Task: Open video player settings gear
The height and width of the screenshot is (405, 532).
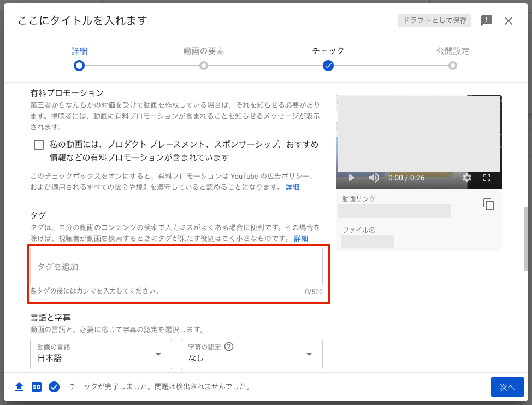Action: (467, 178)
